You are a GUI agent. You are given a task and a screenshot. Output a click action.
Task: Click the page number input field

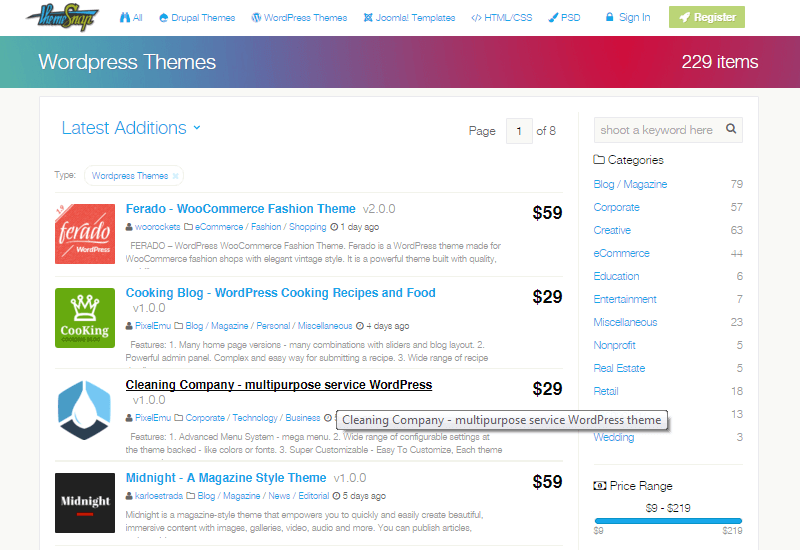click(519, 131)
